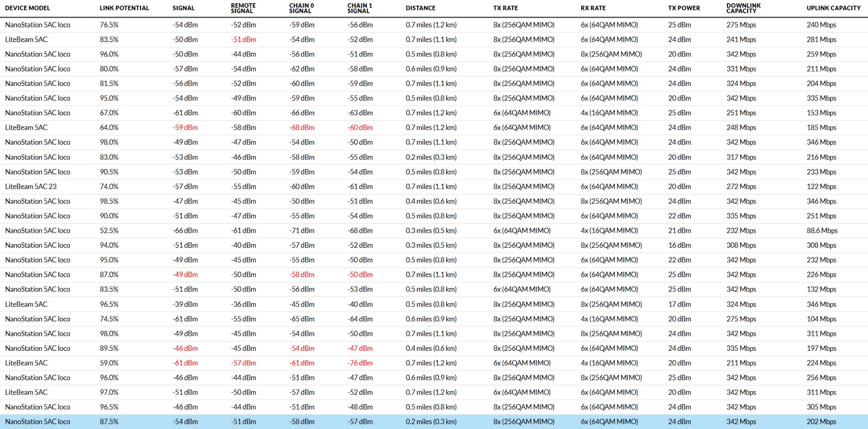This screenshot has width=868, height=429.
Task: Click the -63 dBm chain 1 signal cell
Action: [x=360, y=113]
